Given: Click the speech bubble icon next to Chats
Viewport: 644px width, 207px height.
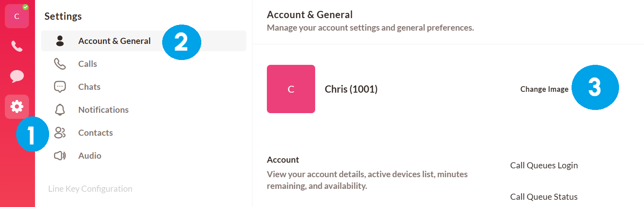Looking at the screenshot, I should (60, 87).
